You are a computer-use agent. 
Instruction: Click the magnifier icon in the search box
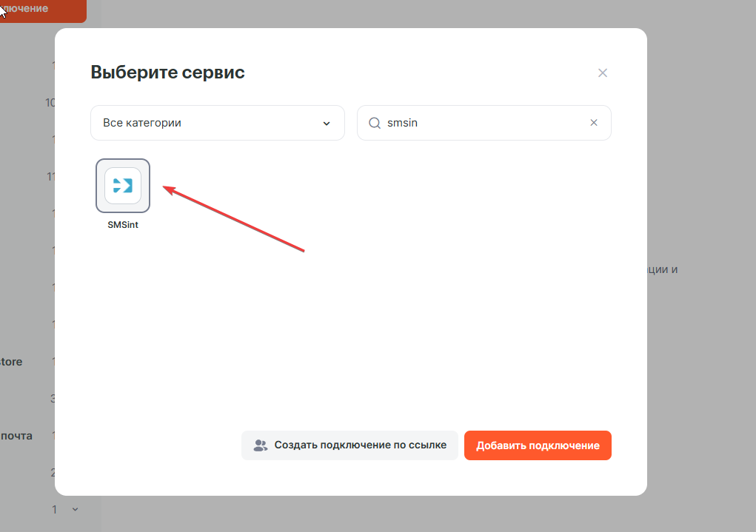pos(375,123)
